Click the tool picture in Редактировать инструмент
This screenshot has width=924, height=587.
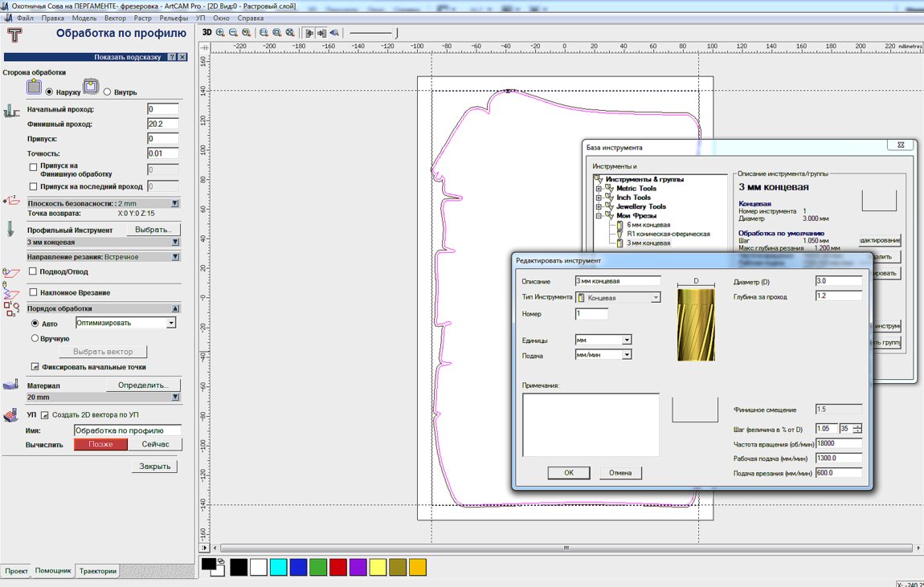coord(696,324)
